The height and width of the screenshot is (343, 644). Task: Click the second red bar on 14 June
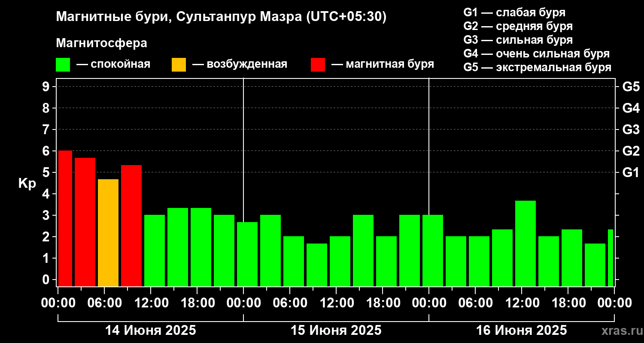pyautogui.click(x=85, y=222)
